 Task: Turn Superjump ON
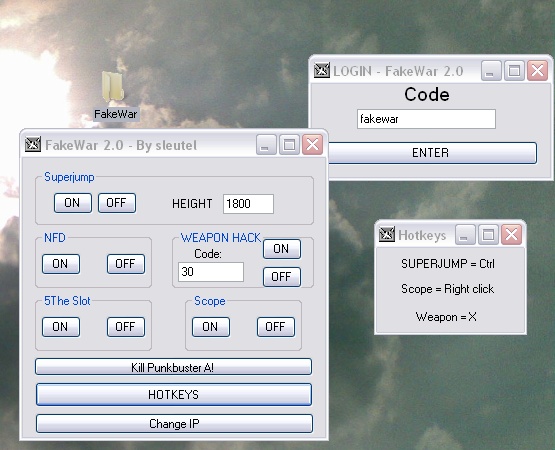(x=73, y=203)
